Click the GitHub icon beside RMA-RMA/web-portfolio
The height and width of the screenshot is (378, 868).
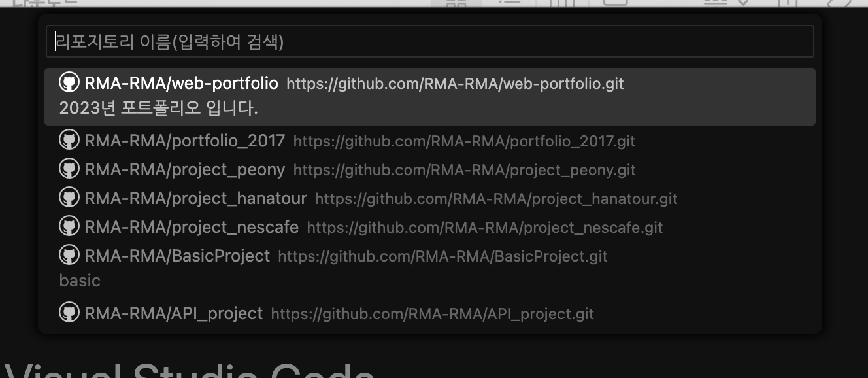69,82
